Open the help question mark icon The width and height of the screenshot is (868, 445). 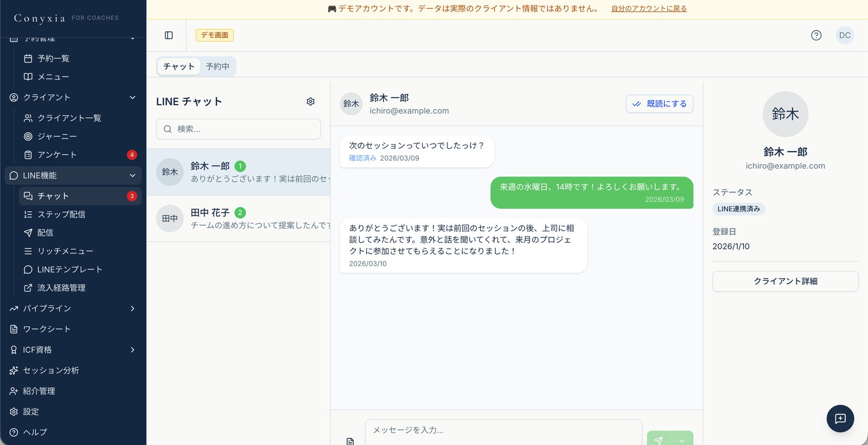[x=816, y=35]
